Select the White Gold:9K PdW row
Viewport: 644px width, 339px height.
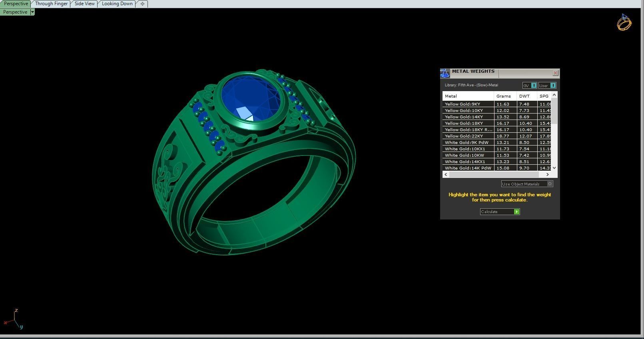(x=497, y=142)
